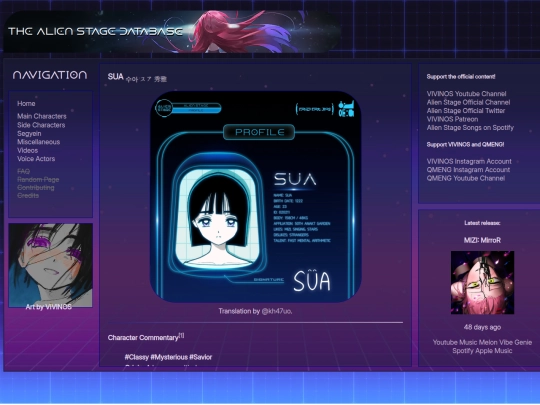Open Voice Actors page
The height and width of the screenshot is (405, 540).
click(x=36, y=159)
